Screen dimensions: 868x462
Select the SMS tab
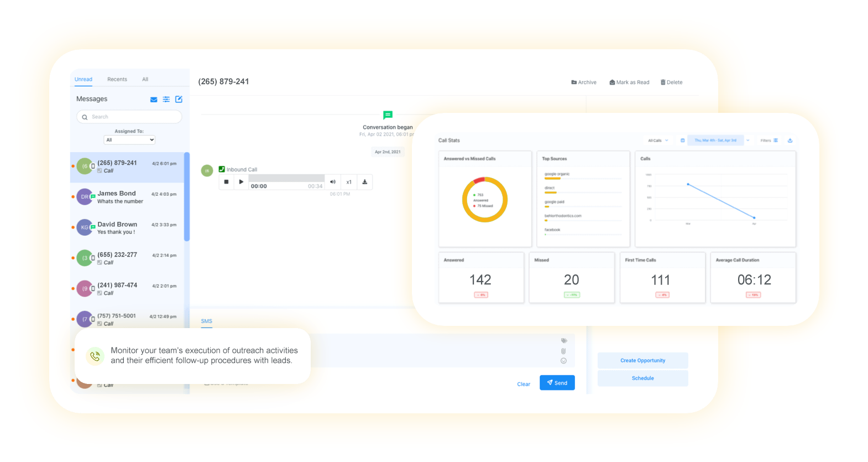click(x=206, y=321)
